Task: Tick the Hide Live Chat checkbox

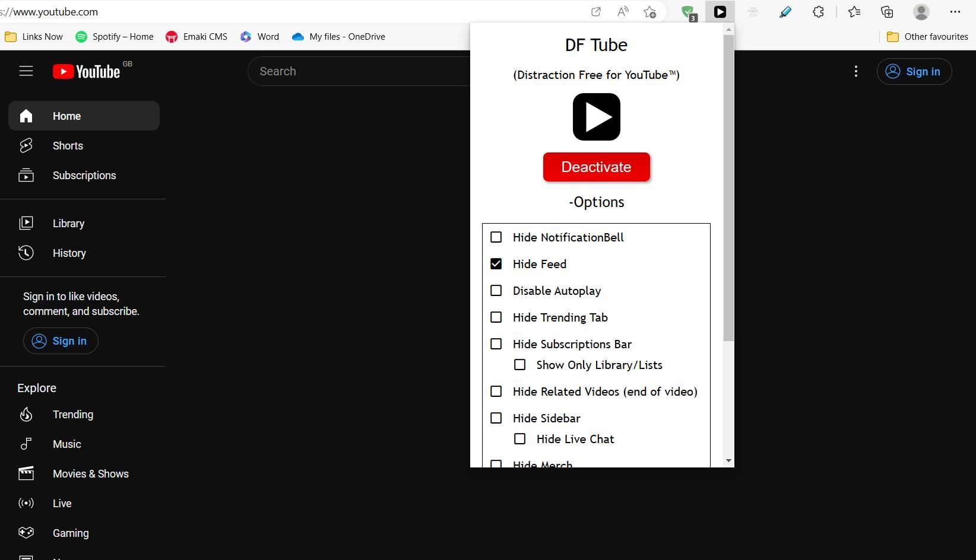Action: coord(520,439)
